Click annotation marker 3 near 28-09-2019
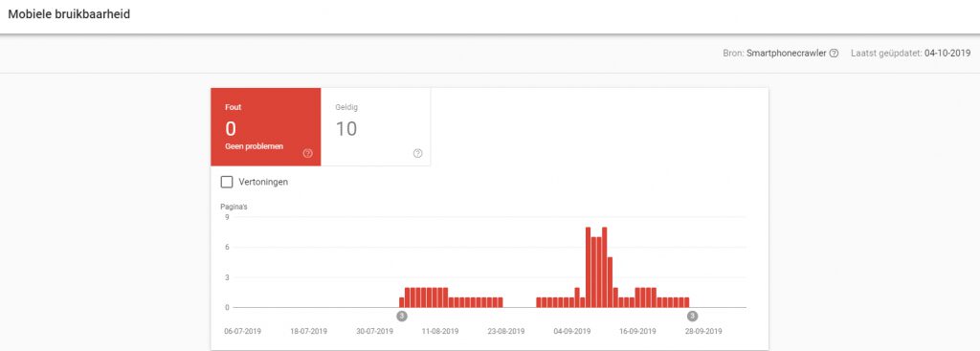The height and width of the screenshot is (351, 980). click(692, 316)
